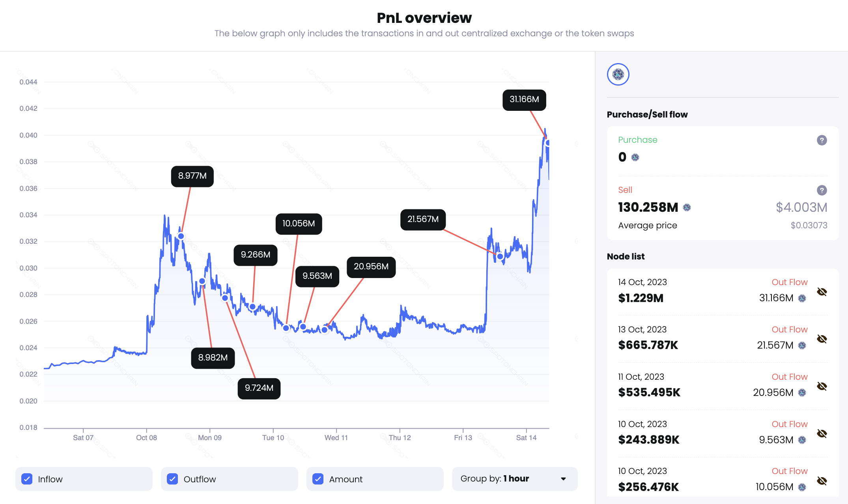
Task: Click the 21.567M chart marker label
Action: 423,219
